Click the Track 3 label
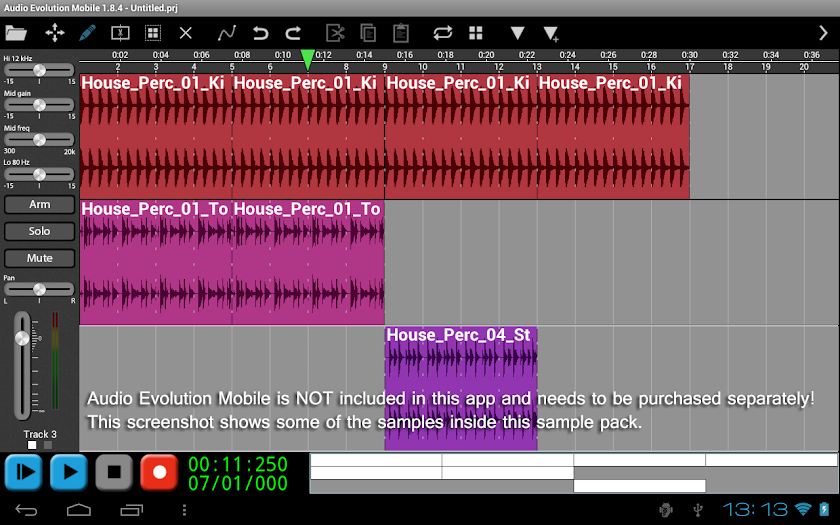The height and width of the screenshot is (525, 840). coord(40,434)
